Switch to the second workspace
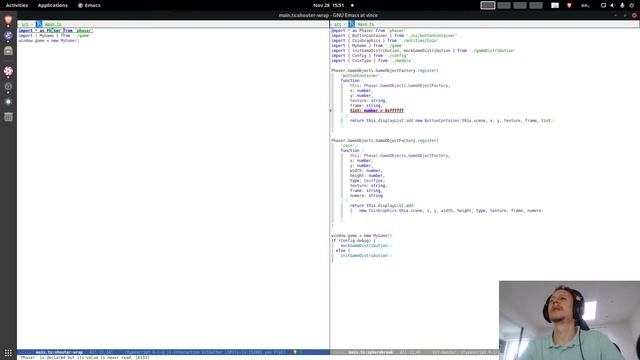This screenshot has height=360, width=640. (x=504, y=5)
